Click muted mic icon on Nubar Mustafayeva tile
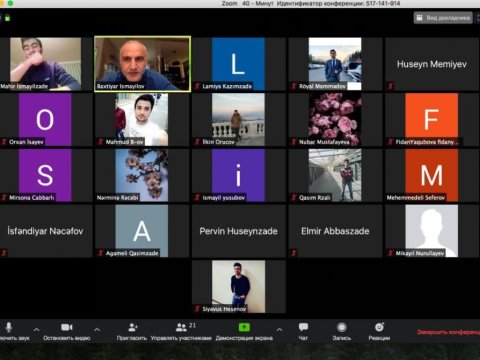 click(294, 142)
